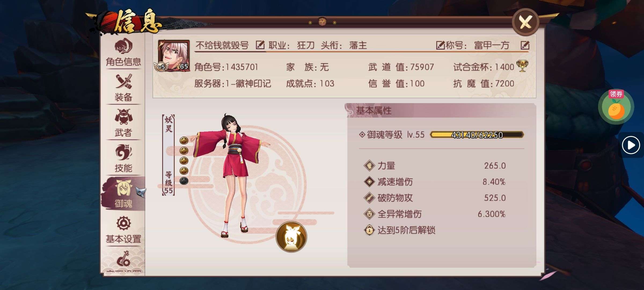
Task: Click the player avatar portrait
Action: pos(174,56)
